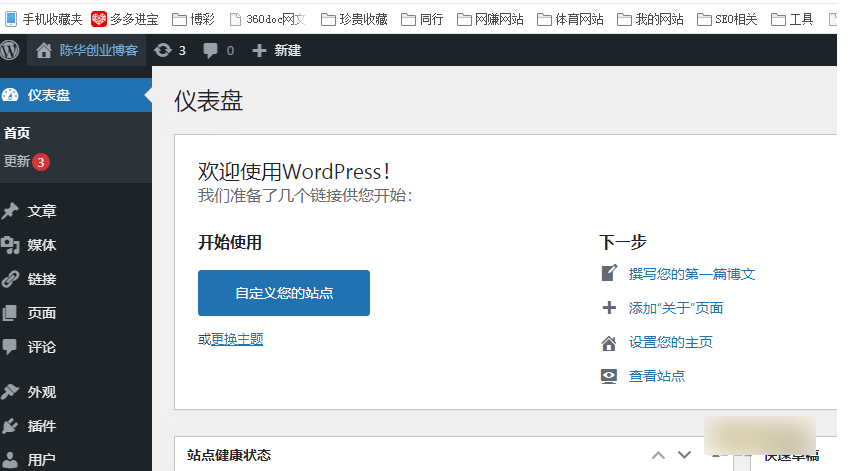Open the SEO相关 bookmark folder
856x471 pixels.
coord(727,20)
